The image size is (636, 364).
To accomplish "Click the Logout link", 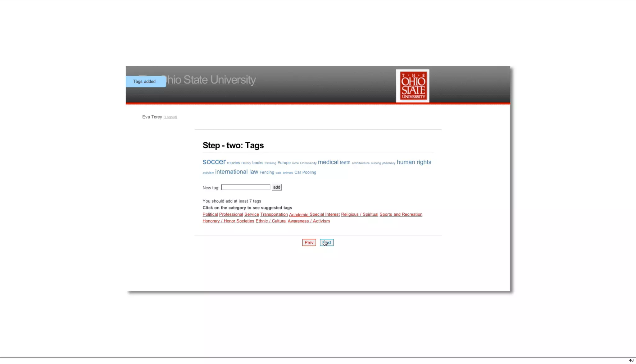I will coord(170,117).
